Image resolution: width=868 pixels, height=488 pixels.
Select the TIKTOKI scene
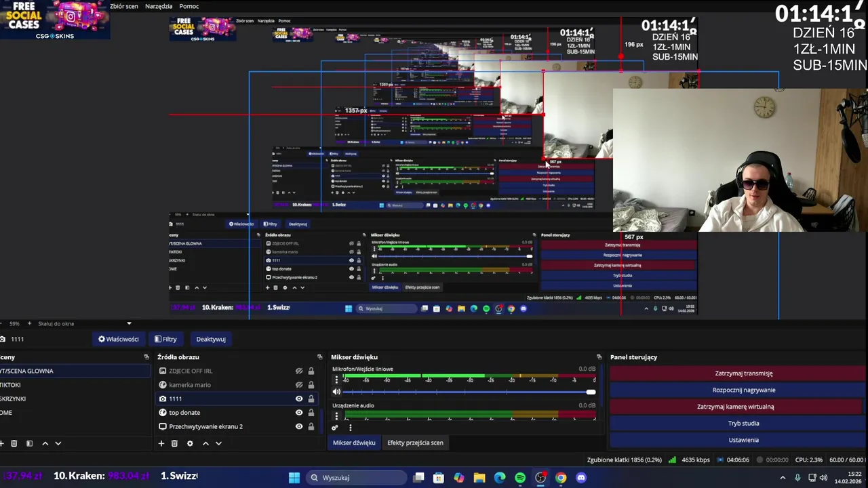tap(75, 385)
